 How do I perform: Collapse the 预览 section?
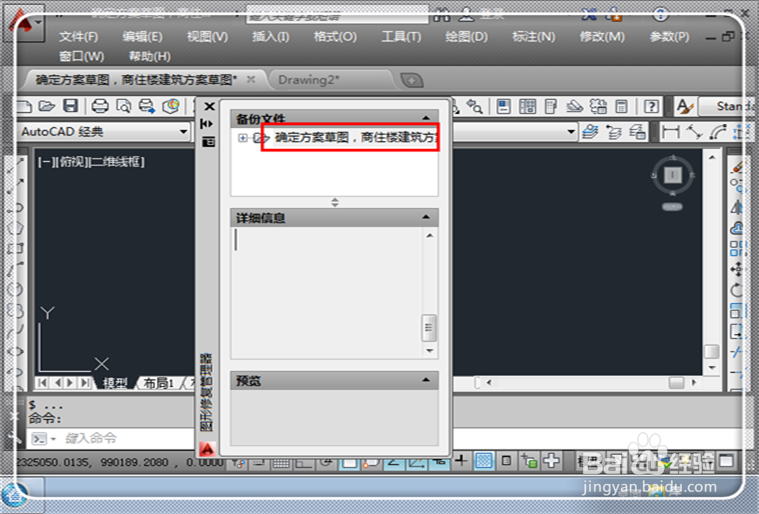(x=426, y=380)
